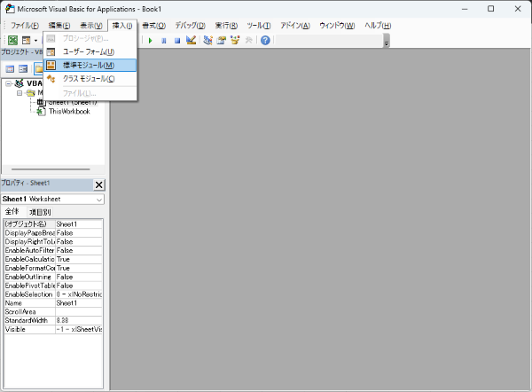Select the DisplayPageBreaks property row
The image size is (532, 392).
tap(53, 233)
